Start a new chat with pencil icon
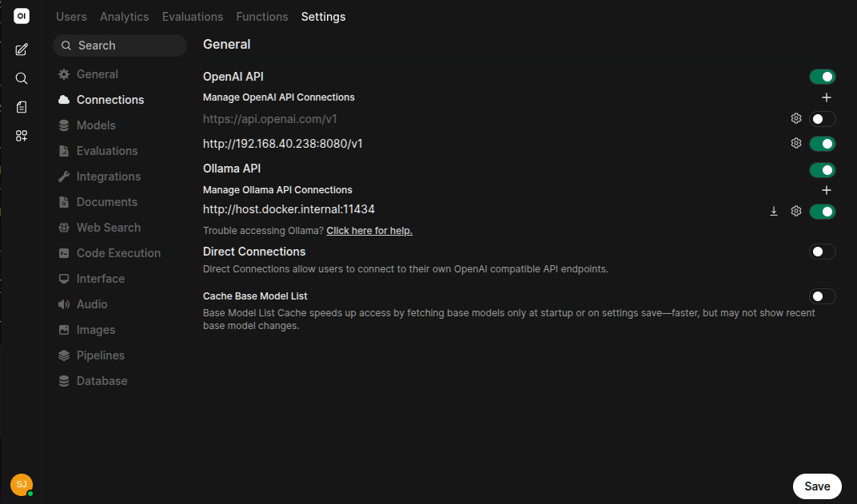 [x=22, y=50]
